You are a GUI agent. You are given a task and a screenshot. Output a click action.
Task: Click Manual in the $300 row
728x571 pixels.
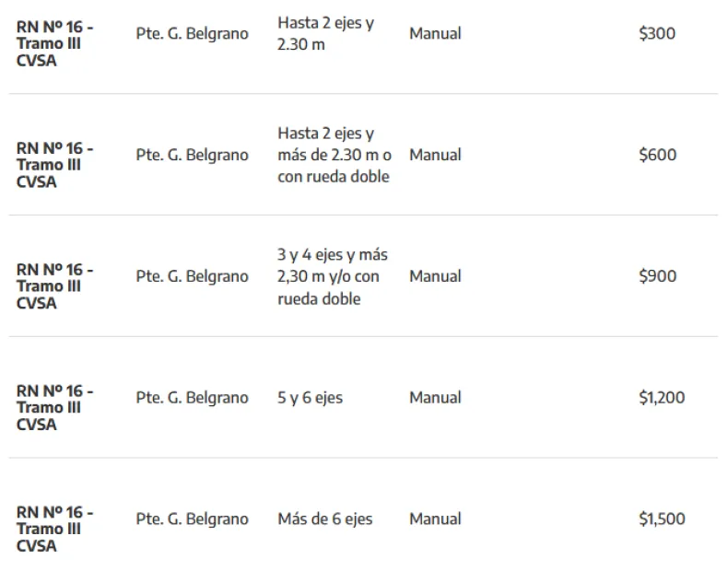coord(435,34)
